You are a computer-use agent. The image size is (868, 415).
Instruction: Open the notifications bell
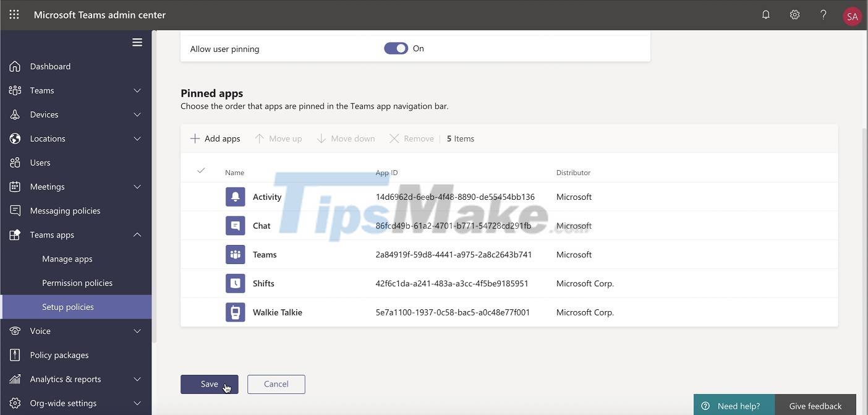[x=765, y=14]
